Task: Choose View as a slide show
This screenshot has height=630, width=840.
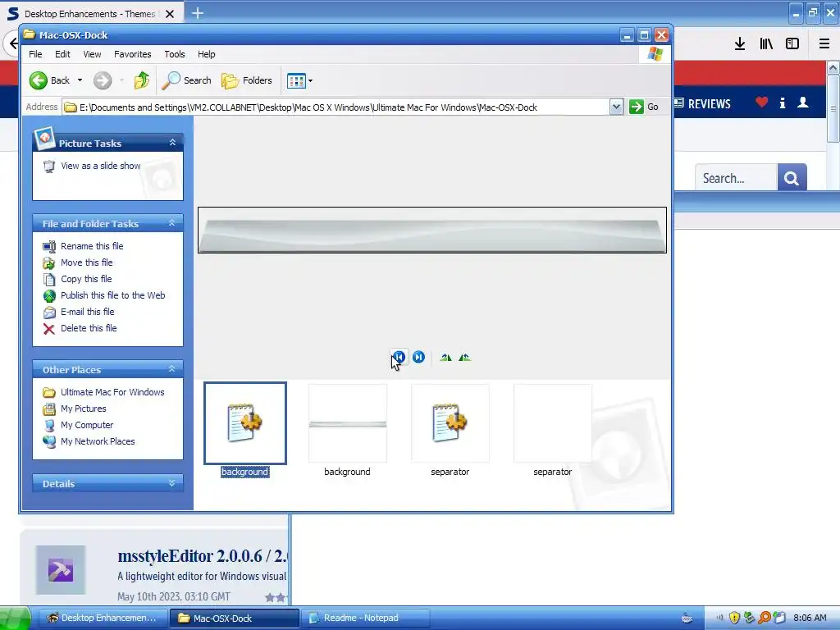Action: click(101, 166)
